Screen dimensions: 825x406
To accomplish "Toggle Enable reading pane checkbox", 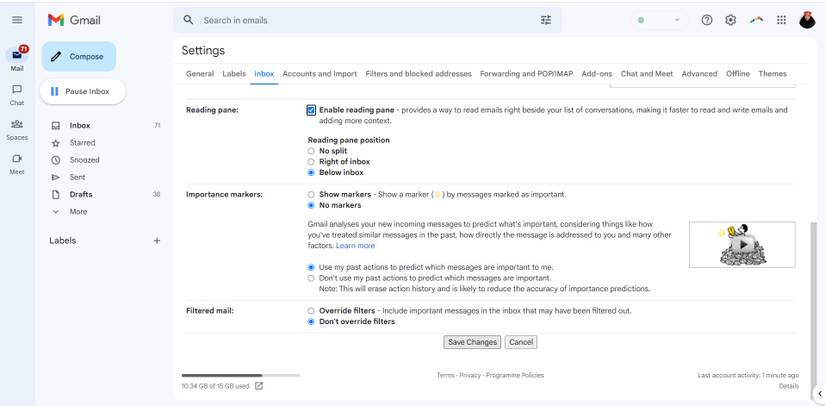I will [312, 110].
